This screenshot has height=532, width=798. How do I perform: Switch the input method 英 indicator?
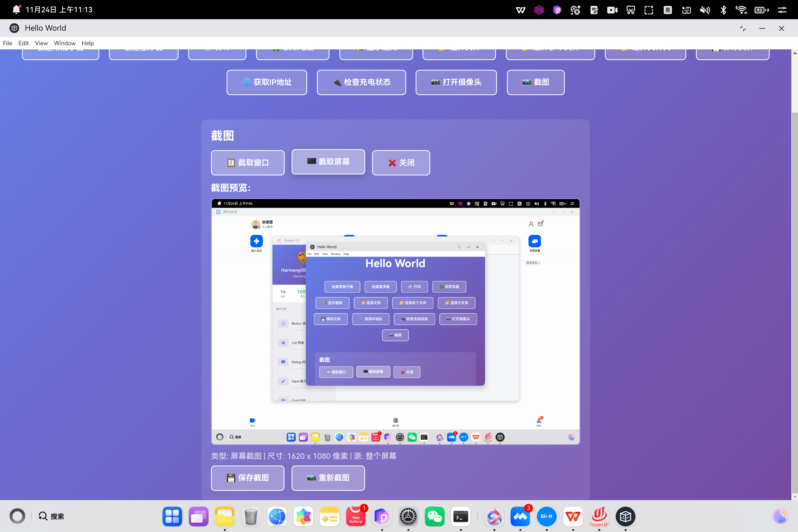[x=667, y=10]
